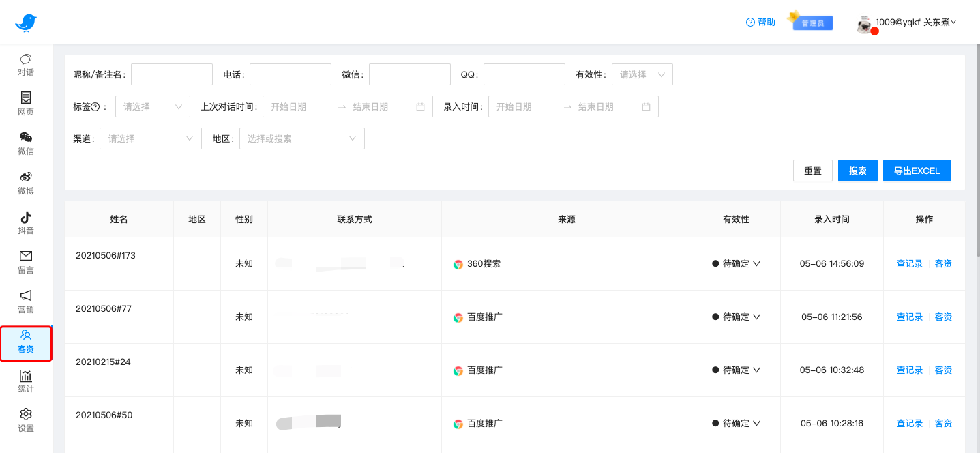Viewport: 980px width, 453px height.
Task: Open the 统计 statistics dashboard
Action: pos(25,381)
